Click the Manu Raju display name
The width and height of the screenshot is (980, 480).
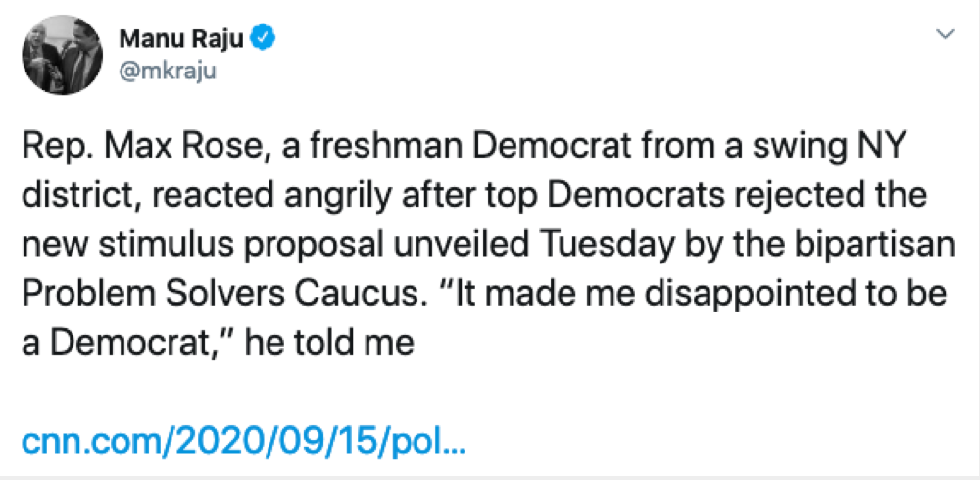[x=182, y=39]
